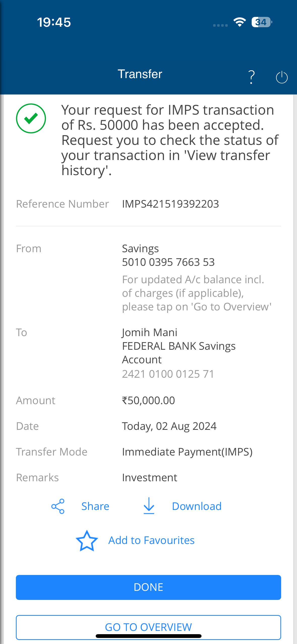Viewport: 297px width, 644px height.
Task: Tap the Download text link
Action: pos(197,506)
